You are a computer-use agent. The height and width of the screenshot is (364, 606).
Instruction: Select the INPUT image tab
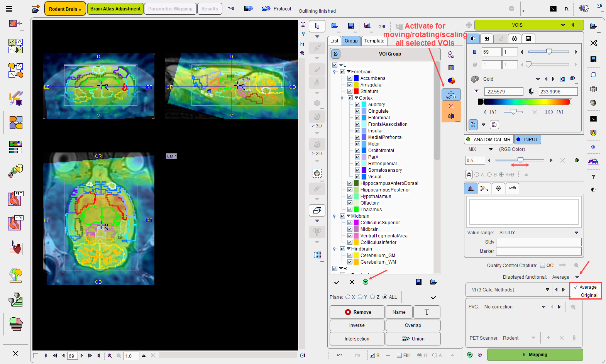527,140
